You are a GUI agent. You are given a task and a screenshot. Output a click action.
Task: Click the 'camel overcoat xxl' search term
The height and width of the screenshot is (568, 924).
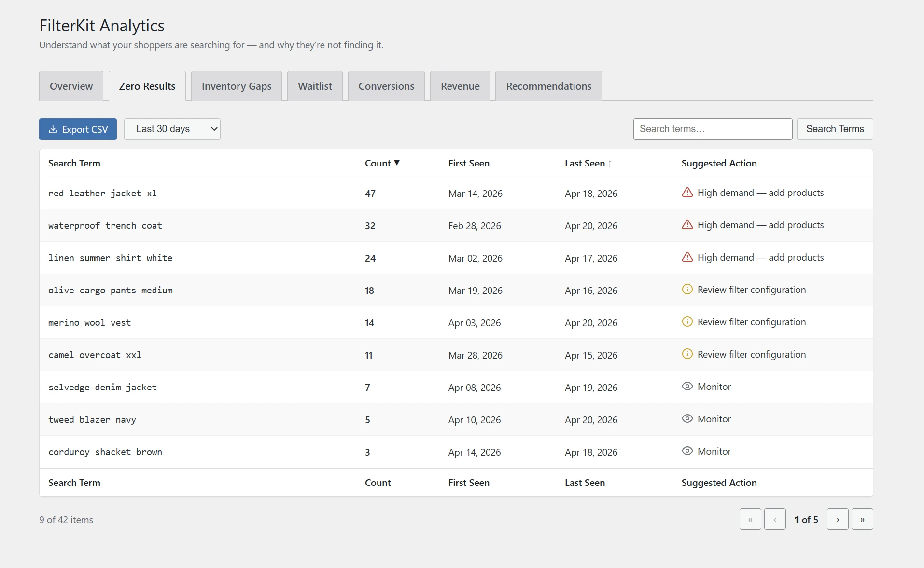[x=95, y=355]
